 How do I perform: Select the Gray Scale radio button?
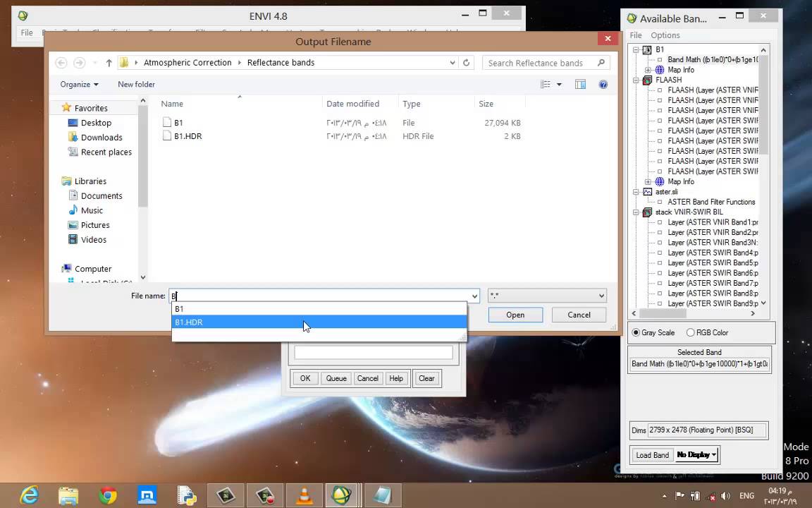coord(636,332)
